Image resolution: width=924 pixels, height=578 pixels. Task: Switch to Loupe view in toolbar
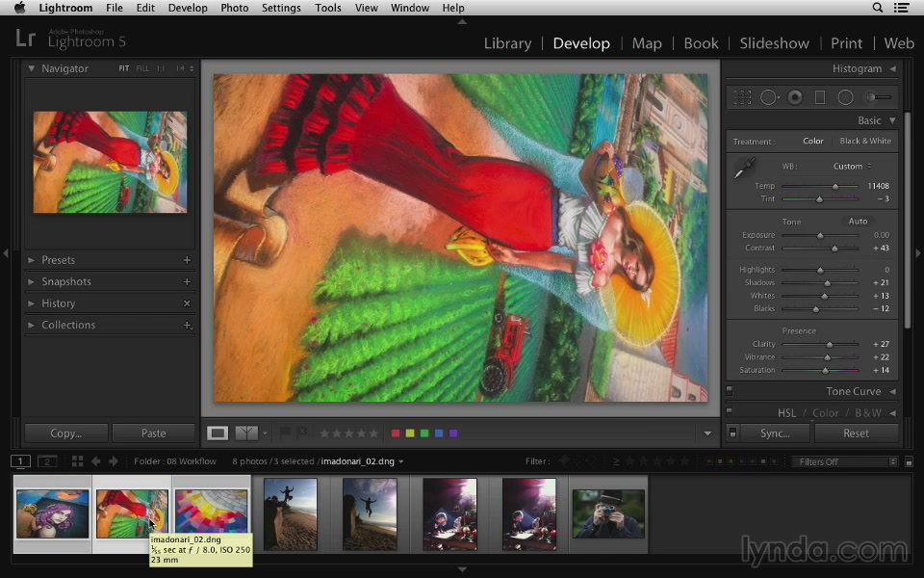tap(218, 433)
